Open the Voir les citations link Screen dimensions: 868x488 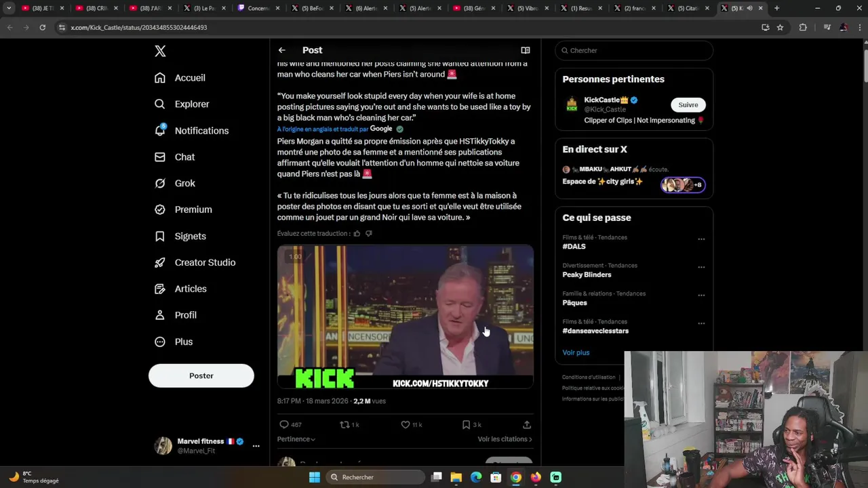[505, 439]
